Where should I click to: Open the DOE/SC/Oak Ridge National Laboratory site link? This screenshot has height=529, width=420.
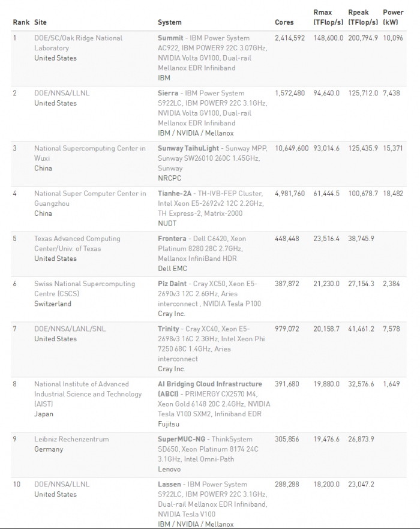coord(78,43)
